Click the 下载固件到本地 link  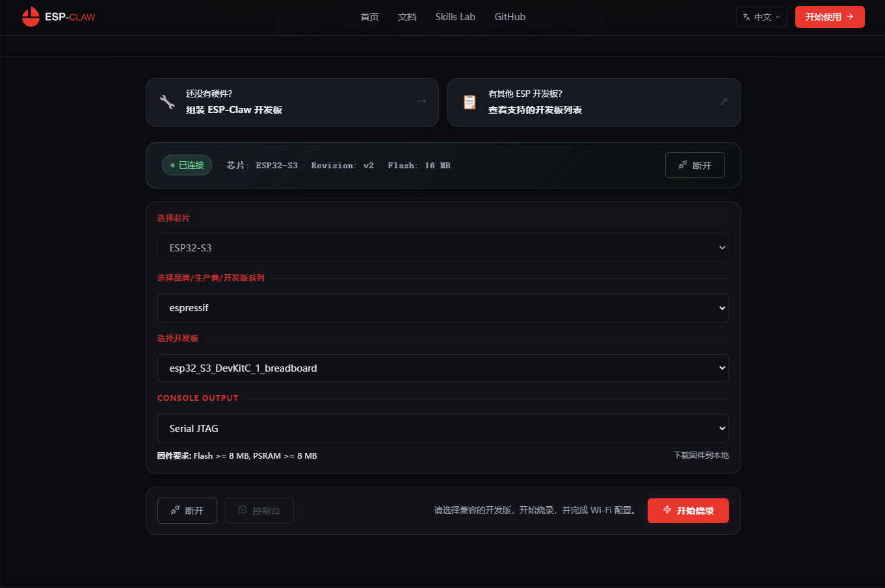tap(701, 455)
